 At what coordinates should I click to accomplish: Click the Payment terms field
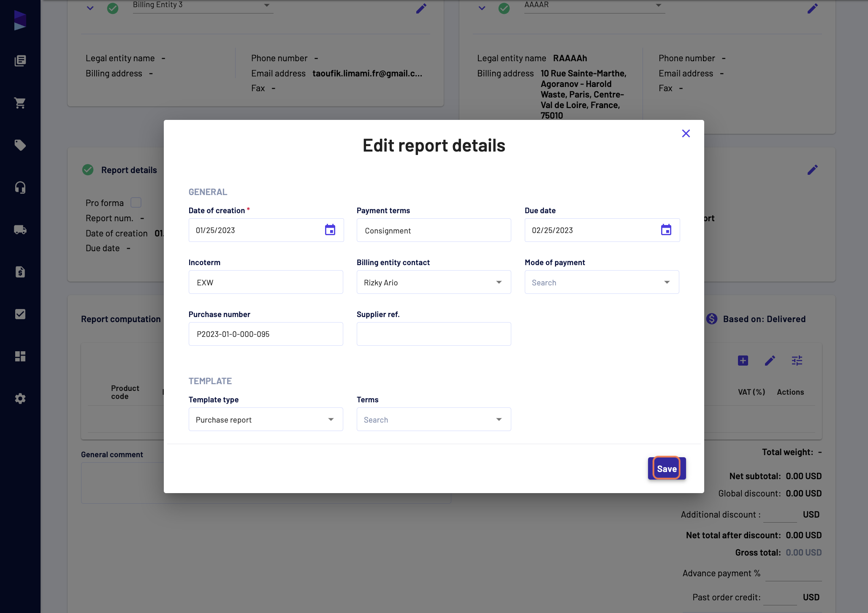(x=434, y=230)
